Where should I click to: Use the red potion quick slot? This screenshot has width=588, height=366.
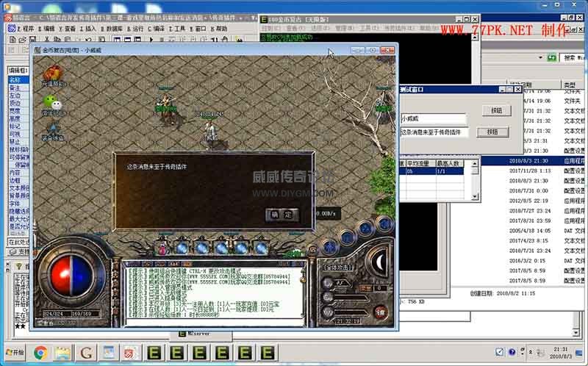pyautogui.click(x=162, y=247)
